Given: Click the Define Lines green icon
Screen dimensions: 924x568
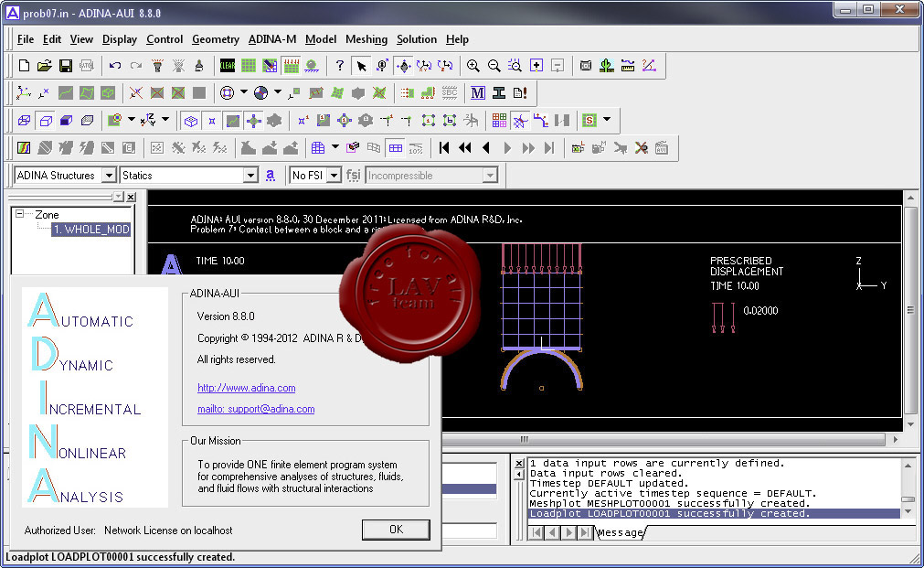Looking at the screenshot, I should click(x=66, y=92).
